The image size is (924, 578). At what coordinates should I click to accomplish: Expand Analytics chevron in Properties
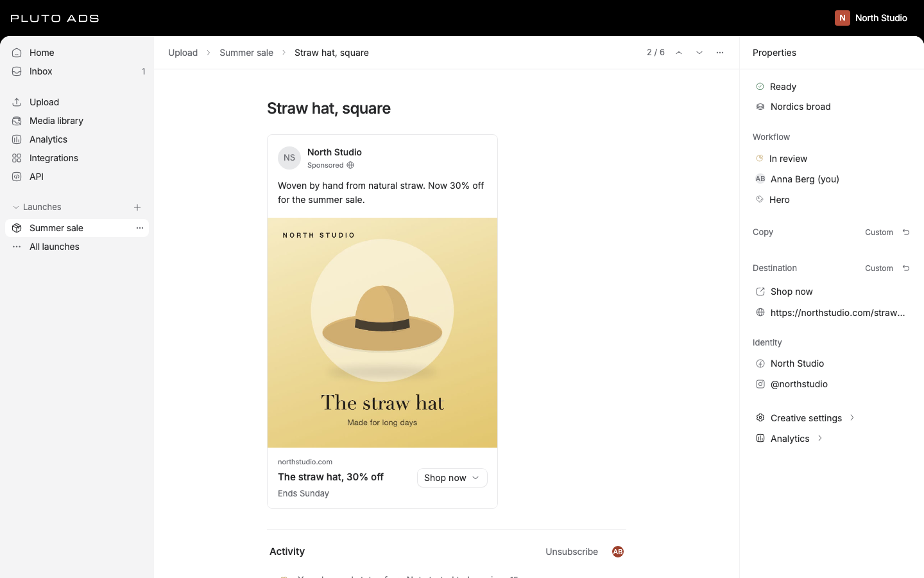[x=820, y=439]
